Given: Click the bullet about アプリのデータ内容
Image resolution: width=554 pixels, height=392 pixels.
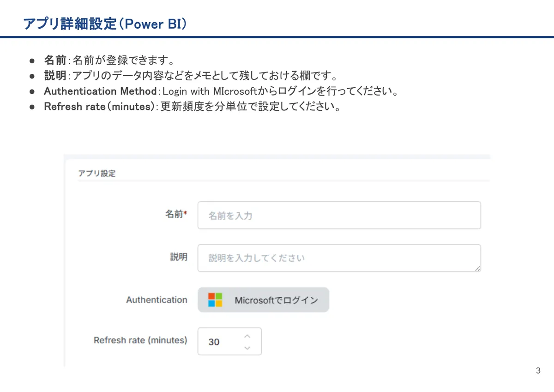Looking at the screenshot, I should [191, 76].
